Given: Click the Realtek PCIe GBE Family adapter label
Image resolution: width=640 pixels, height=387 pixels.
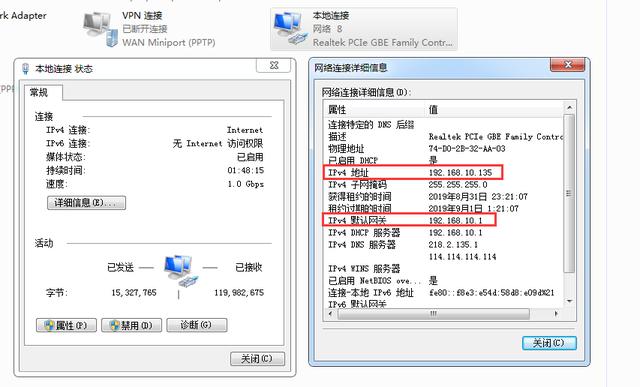Looking at the screenshot, I should [x=382, y=42].
